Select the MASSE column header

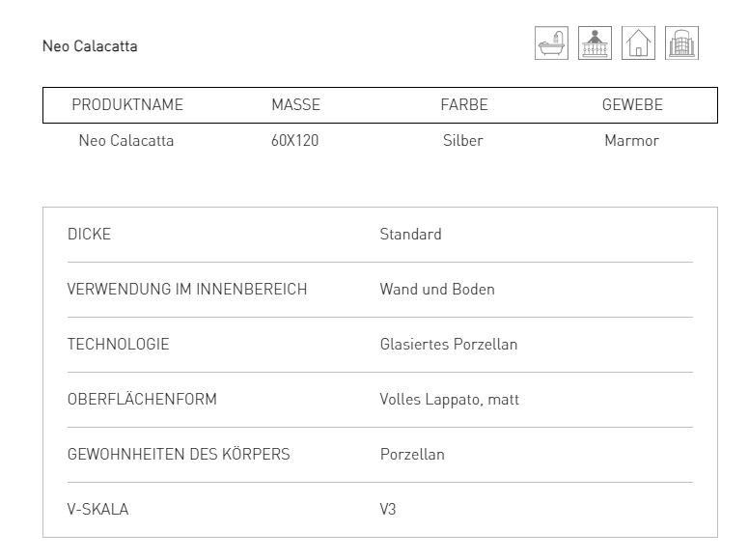[295, 104]
